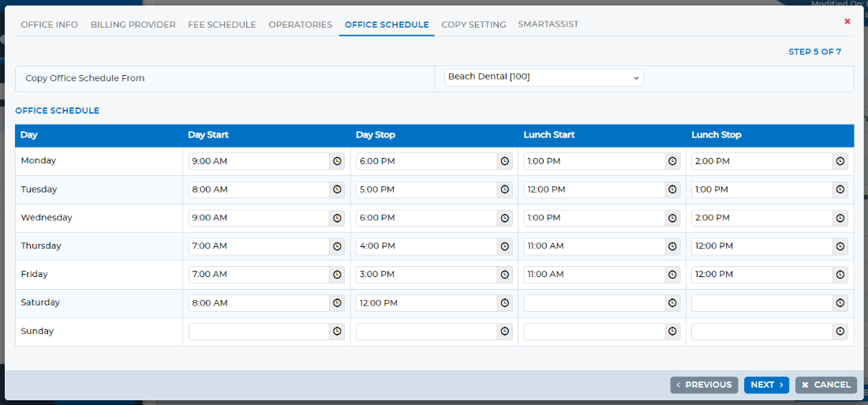The height and width of the screenshot is (405, 868).
Task: Edit Friday Day Stop time field
Action: click(426, 274)
